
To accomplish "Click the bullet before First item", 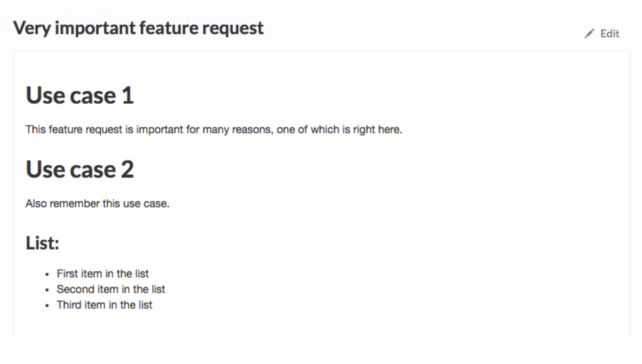I will [47, 274].
